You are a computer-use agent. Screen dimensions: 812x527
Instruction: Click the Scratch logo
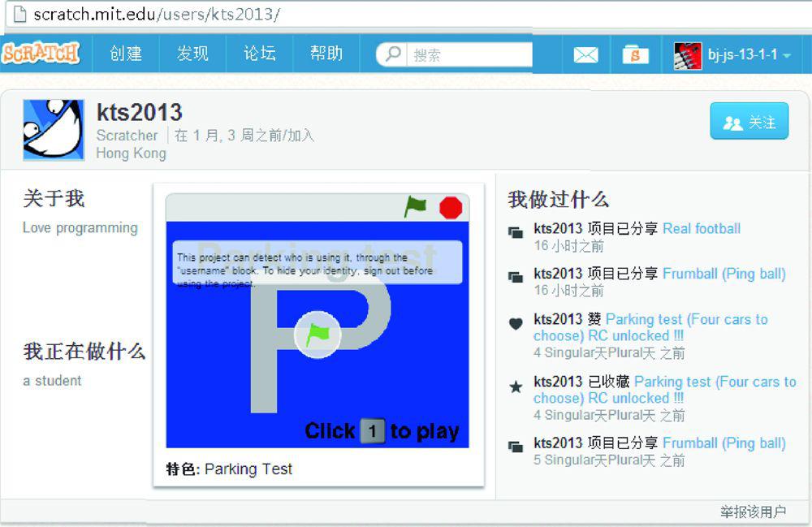point(41,53)
